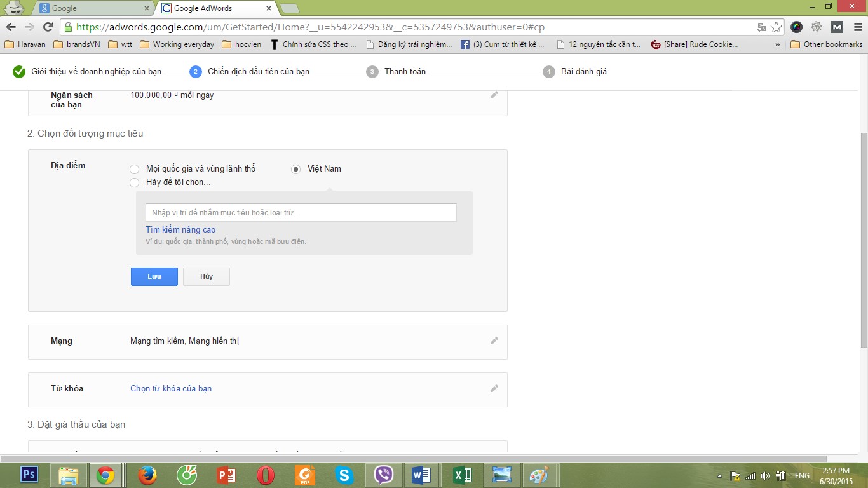Viewport: 868px width, 488px height.
Task: Open Photoshop from the taskbar
Action: (x=29, y=475)
